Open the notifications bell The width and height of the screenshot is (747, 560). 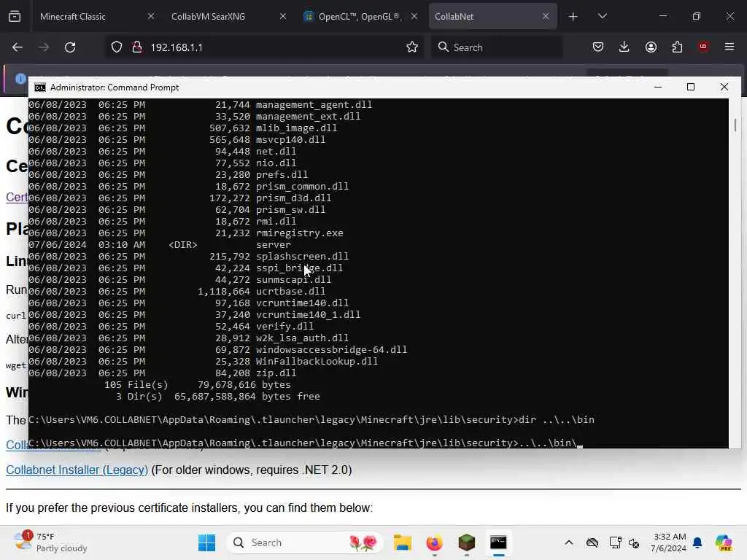(x=697, y=542)
